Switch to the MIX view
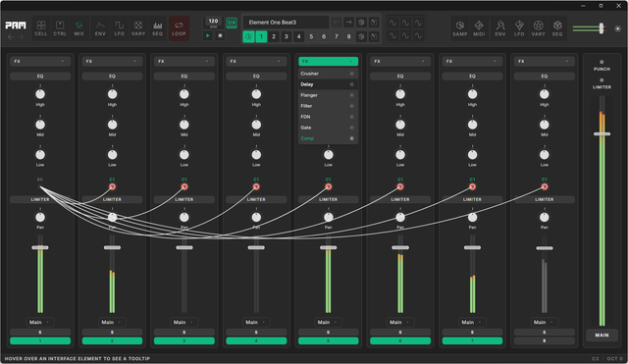 [x=78, y=28]
